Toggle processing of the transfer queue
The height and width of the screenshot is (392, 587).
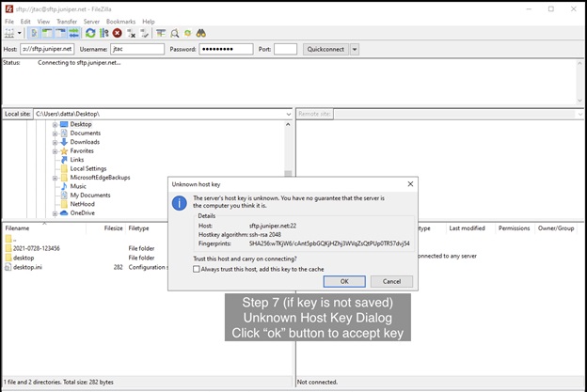(104, 33)
